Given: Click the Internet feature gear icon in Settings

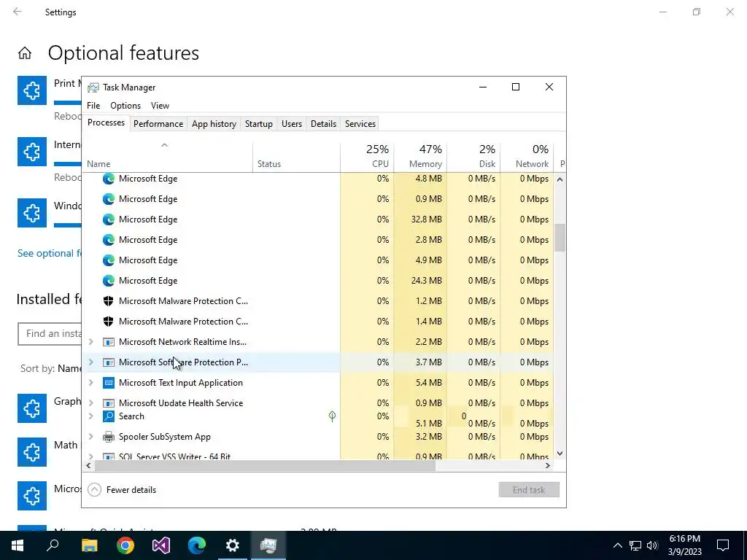Looking at the screenshot, I should coord(32,152).
